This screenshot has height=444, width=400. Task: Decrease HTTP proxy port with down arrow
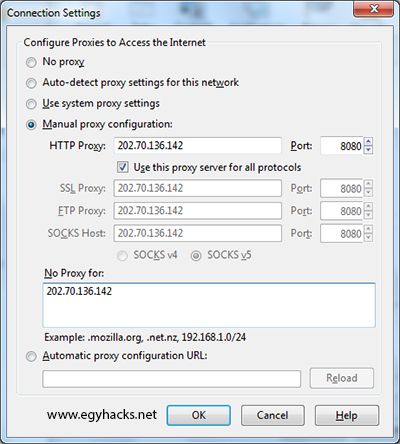pos(368,150)
